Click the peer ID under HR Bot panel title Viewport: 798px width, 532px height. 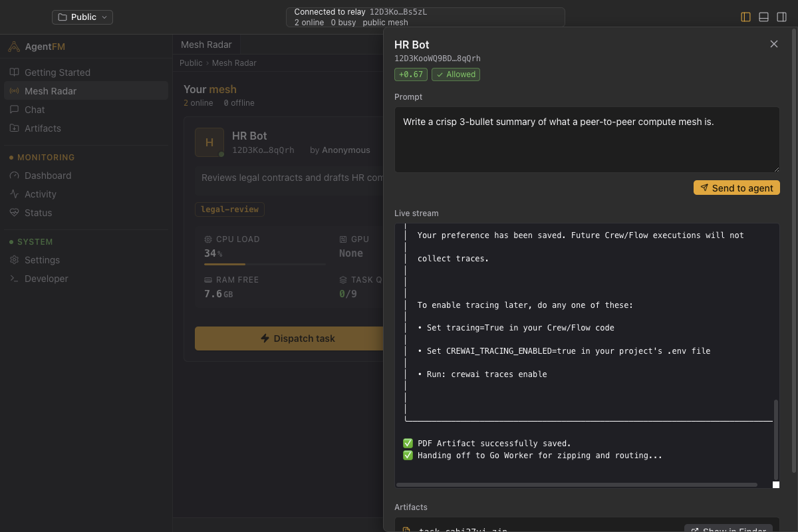point(438,59)
